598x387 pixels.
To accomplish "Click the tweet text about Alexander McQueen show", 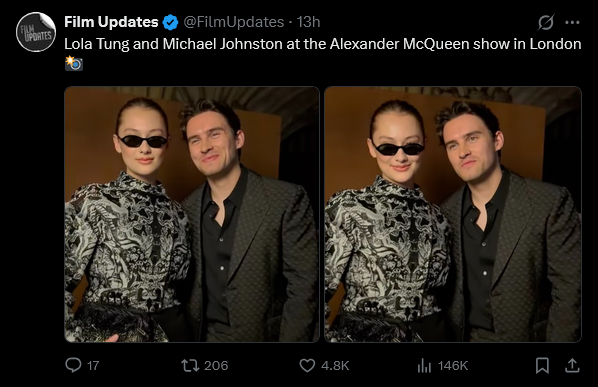I will pyautogui.click(x=323, y=44).
